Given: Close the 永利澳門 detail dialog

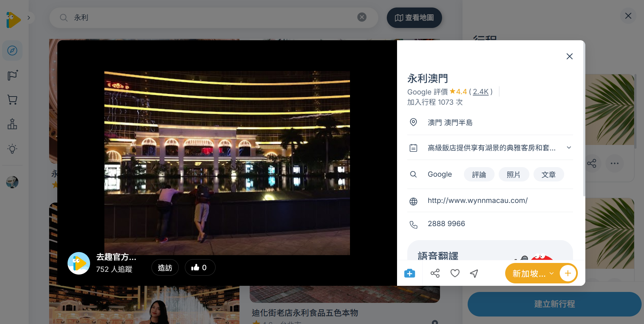Looking at the screenshot, I should point(570,56).
